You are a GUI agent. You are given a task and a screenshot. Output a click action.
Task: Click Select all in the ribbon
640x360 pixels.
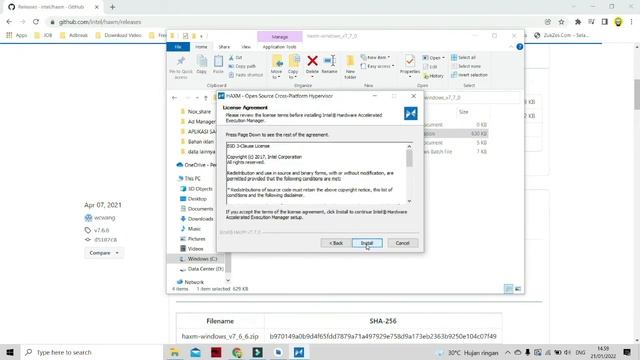pyautogui.click(x=464, y=58)
